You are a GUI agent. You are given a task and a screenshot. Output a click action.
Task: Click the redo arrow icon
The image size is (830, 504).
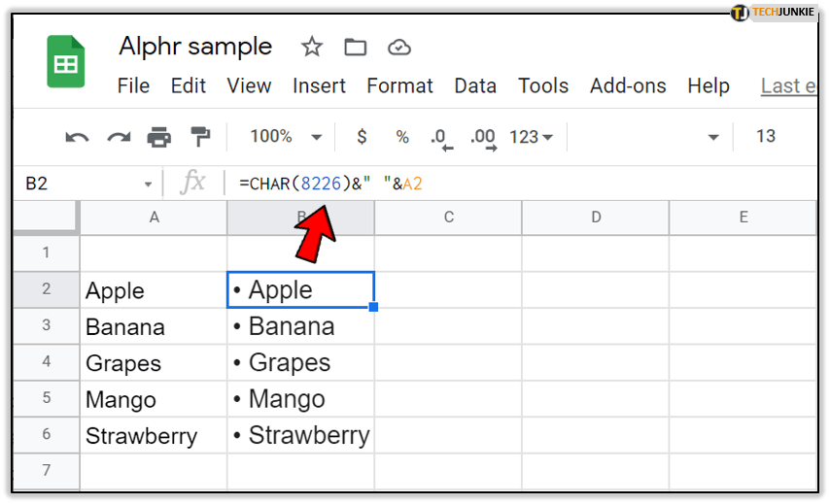point(119,137)
